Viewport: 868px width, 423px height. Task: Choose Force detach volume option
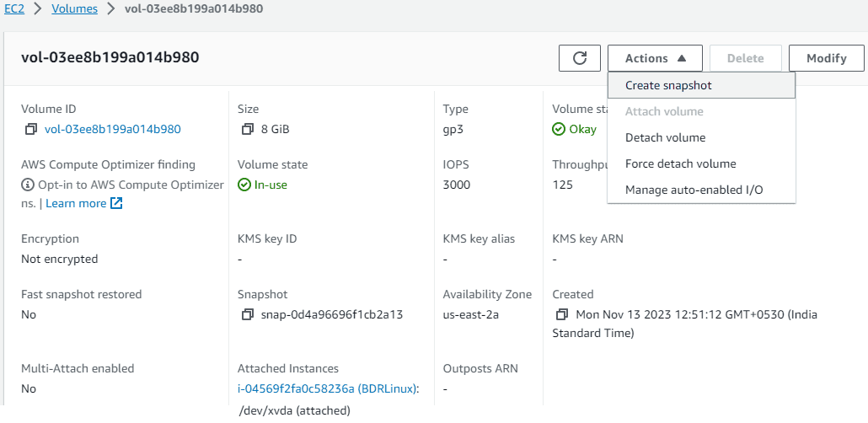click(x=701, y=163)
